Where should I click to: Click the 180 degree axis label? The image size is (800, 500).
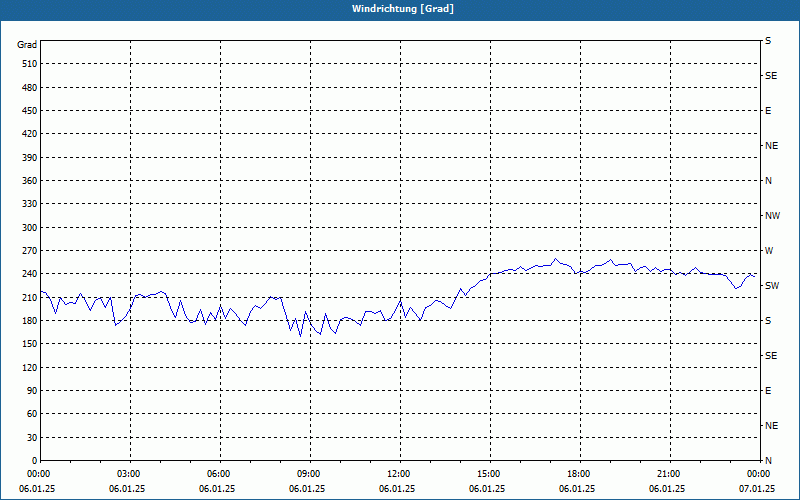30,321
